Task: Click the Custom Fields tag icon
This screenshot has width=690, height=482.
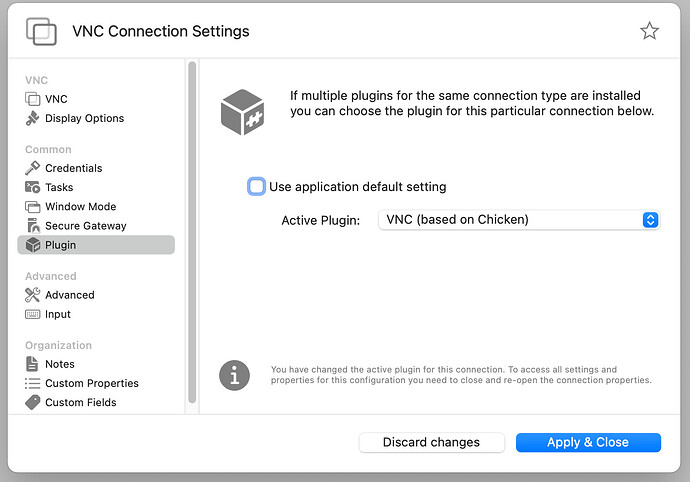Action: pos(32,402)
